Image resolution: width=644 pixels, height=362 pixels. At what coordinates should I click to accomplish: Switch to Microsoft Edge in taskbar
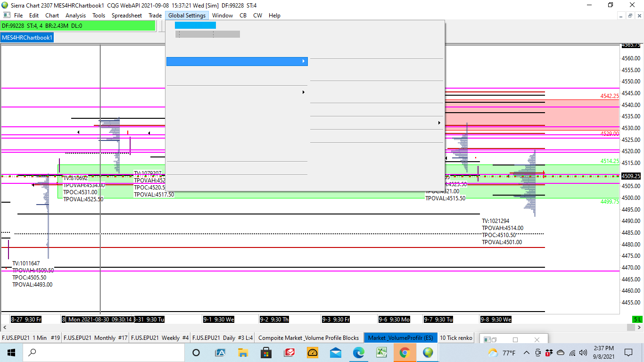coord(359,352)
